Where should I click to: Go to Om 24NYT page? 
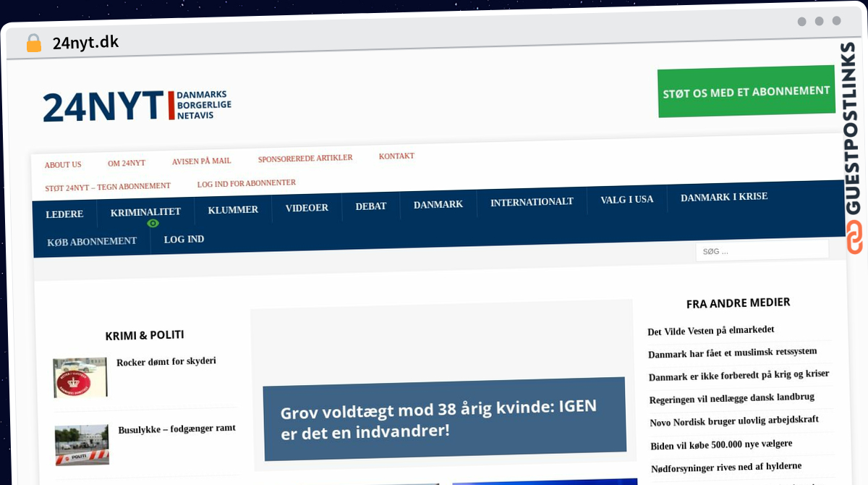[127, 164]
